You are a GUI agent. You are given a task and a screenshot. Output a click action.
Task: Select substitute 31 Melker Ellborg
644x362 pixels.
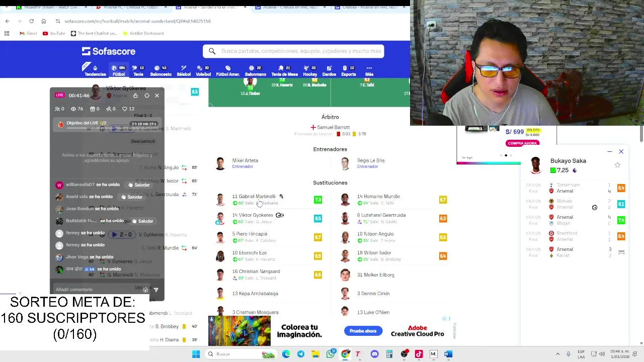pos(393,275)
